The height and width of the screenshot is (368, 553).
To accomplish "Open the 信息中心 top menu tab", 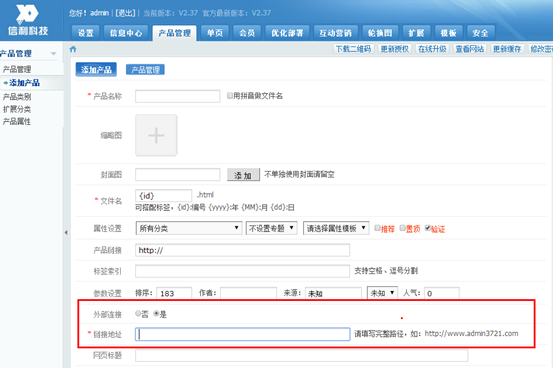I will (x=126, y=33).
